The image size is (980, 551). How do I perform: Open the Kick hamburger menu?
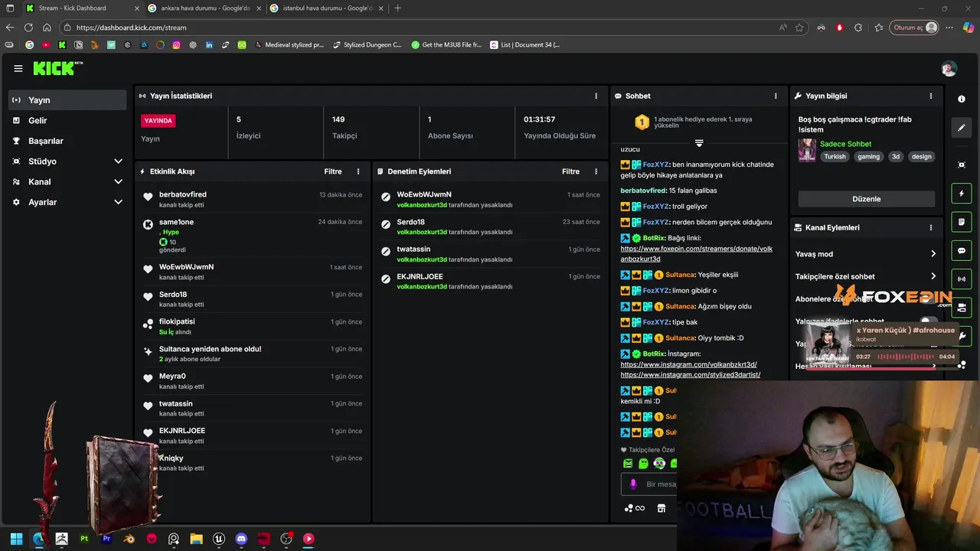(18, 68)
